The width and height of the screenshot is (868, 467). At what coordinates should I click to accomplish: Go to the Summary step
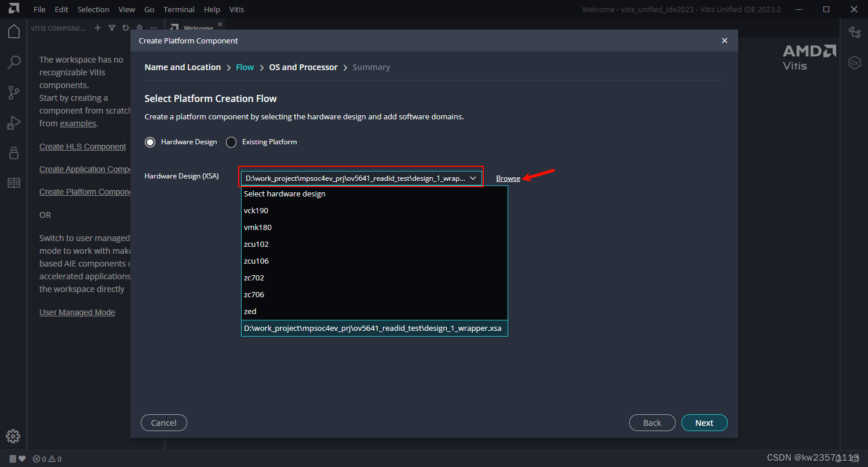pos(371,67)
